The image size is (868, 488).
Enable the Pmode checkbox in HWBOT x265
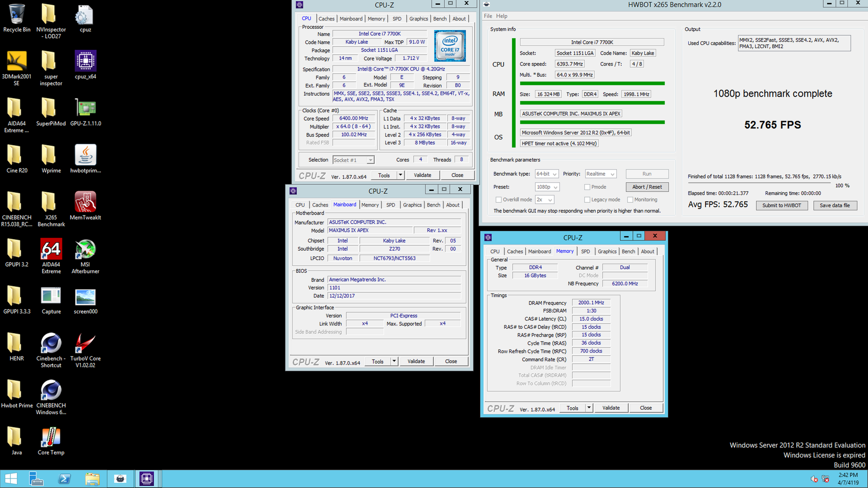587,187
